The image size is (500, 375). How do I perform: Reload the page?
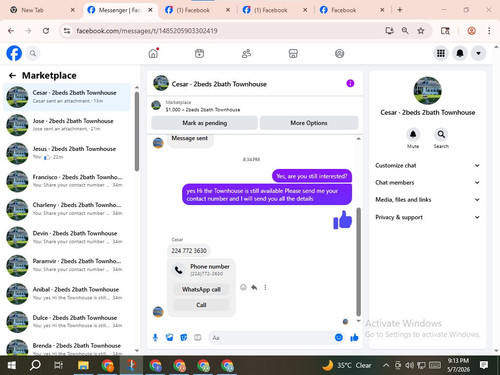(46, 31)
